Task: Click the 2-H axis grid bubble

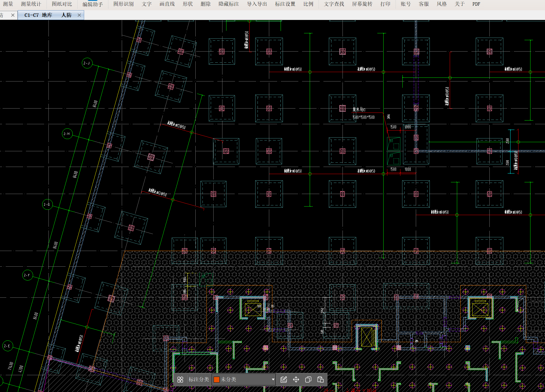Action: 67,134
